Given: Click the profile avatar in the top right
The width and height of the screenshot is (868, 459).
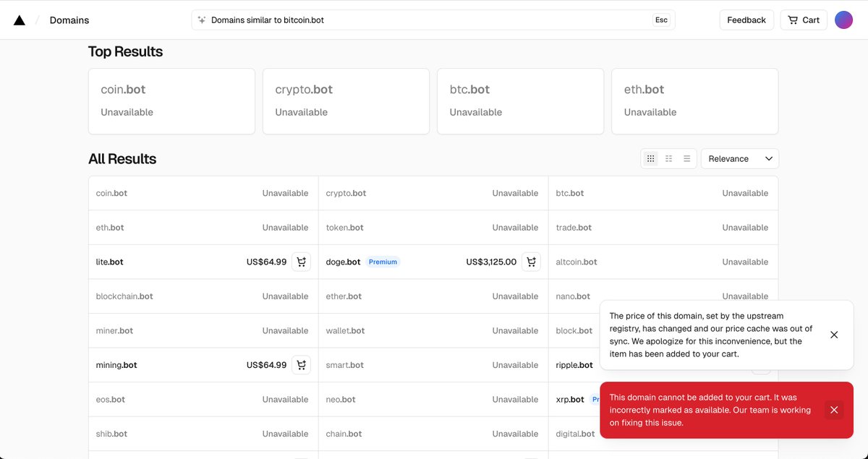Looking at the screenshot, I should pyautogui.click(x=843, y=20).
